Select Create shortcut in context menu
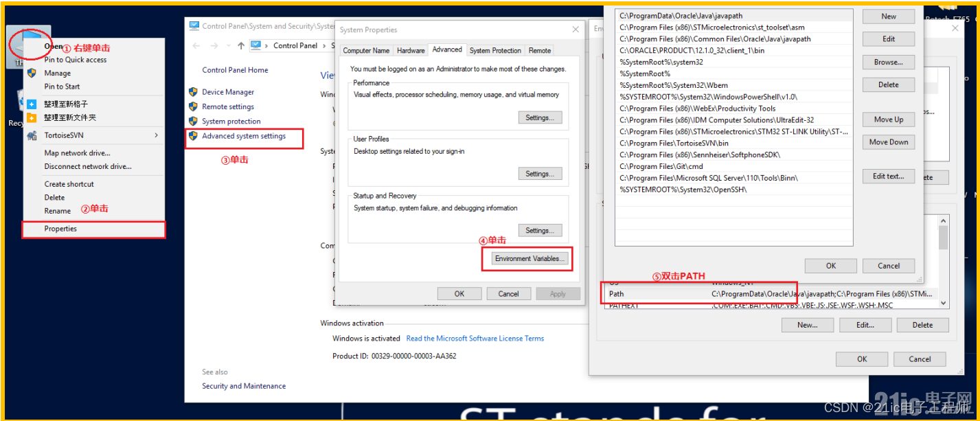 (69, 184)
